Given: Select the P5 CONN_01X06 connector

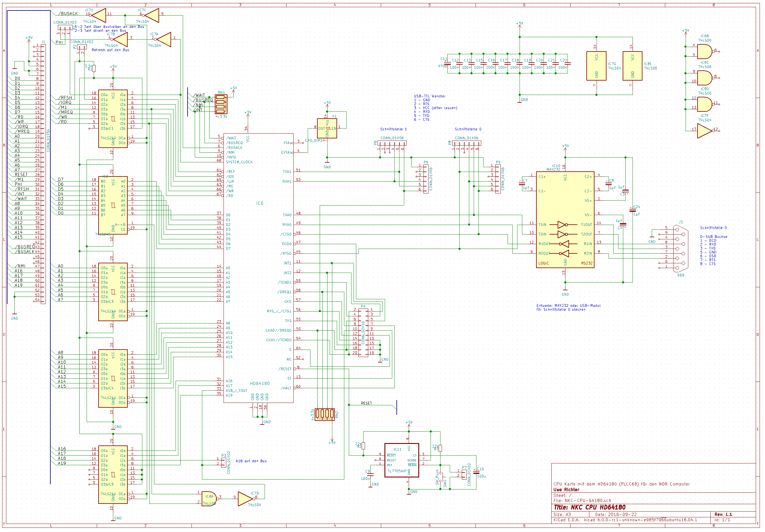Looking at the screenshot, I should pyautogui.click(x=426, y=179).
